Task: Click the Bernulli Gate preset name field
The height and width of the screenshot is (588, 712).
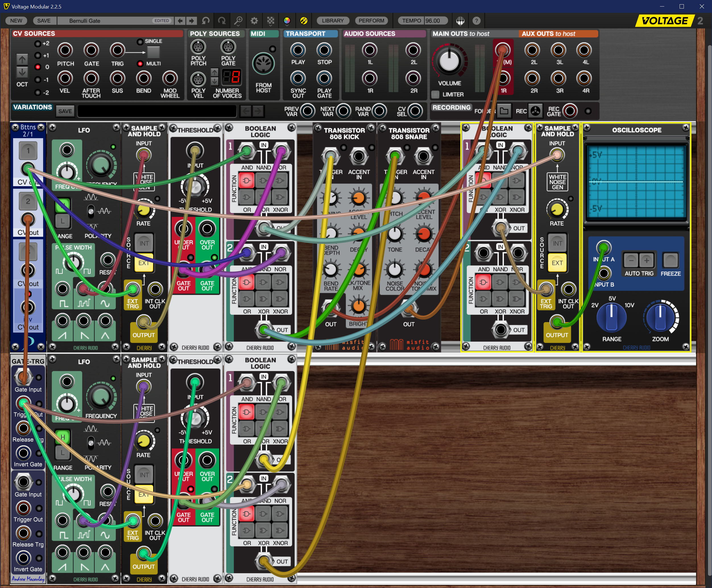Action: 115,21
